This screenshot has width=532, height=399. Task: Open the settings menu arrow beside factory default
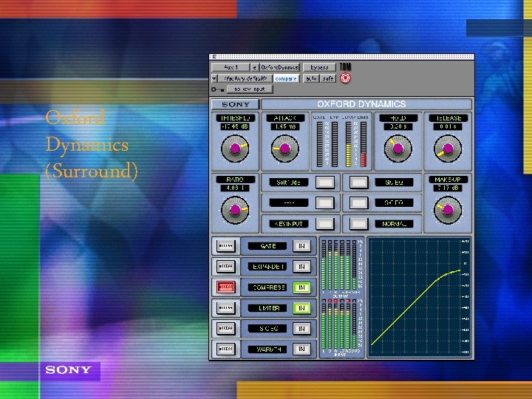click(x=214, y=79)
